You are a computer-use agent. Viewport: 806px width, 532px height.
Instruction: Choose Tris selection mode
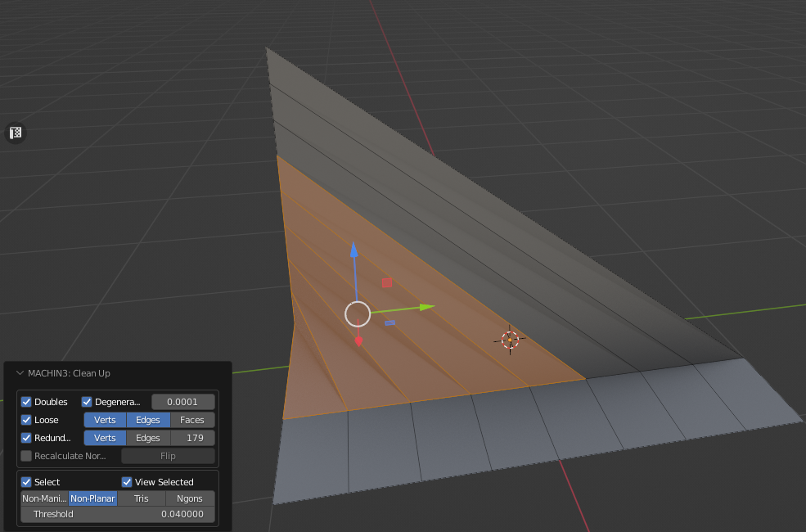[x=142, y=498]
